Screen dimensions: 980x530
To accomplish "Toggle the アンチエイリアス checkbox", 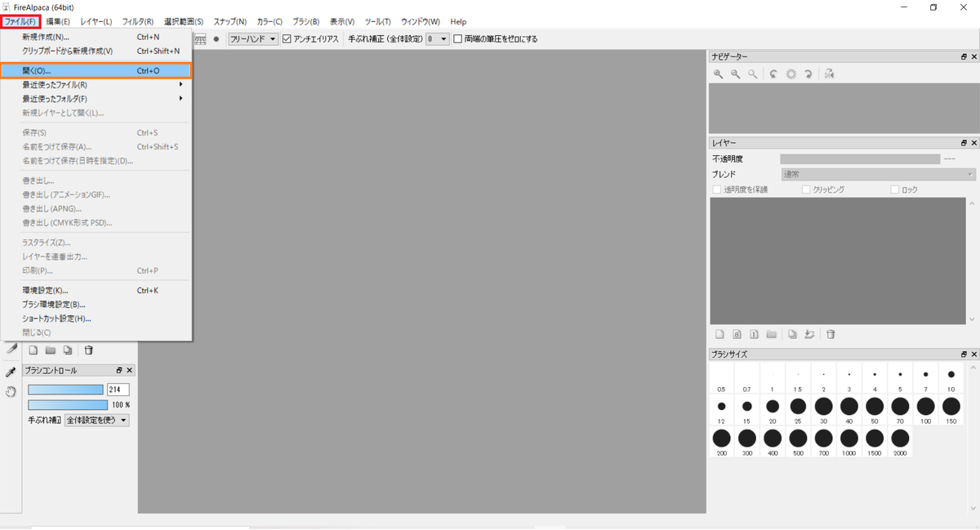I will click(287, 38).
